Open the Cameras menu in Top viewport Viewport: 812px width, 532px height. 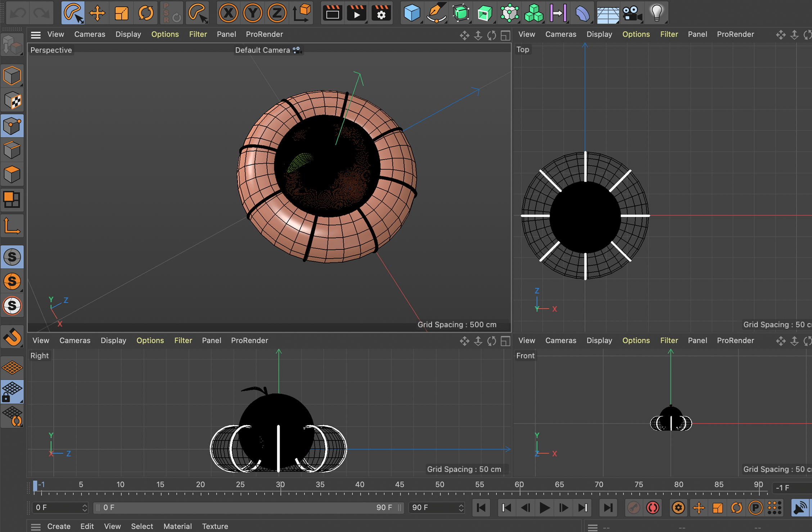560,34
